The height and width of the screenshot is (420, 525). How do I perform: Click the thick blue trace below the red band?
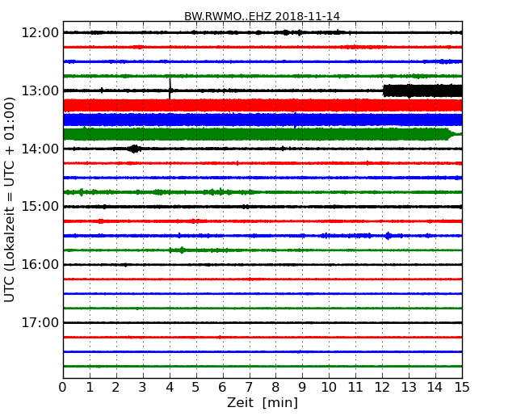coord(262,120)
